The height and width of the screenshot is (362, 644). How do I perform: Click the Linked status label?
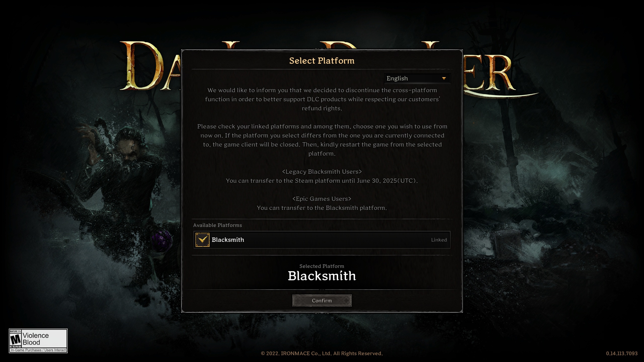(439, 240)
